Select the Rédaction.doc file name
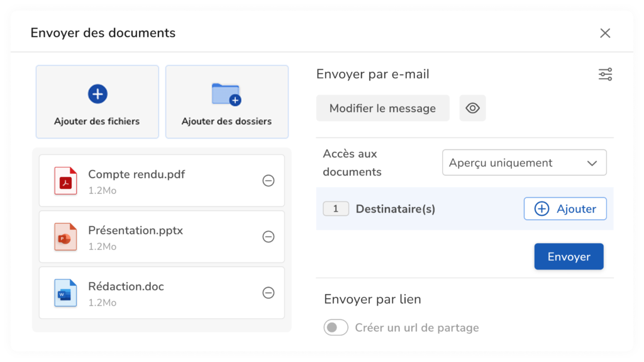Image resolution: width=644 pixels, height=362 pixels. 126,286
